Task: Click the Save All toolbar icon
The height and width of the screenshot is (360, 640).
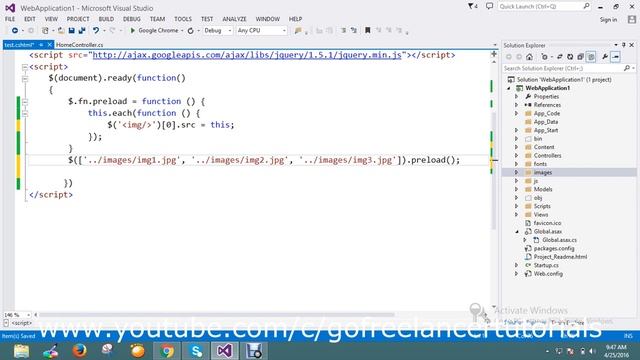Action: pyautogui.click(x=82, y=31)
